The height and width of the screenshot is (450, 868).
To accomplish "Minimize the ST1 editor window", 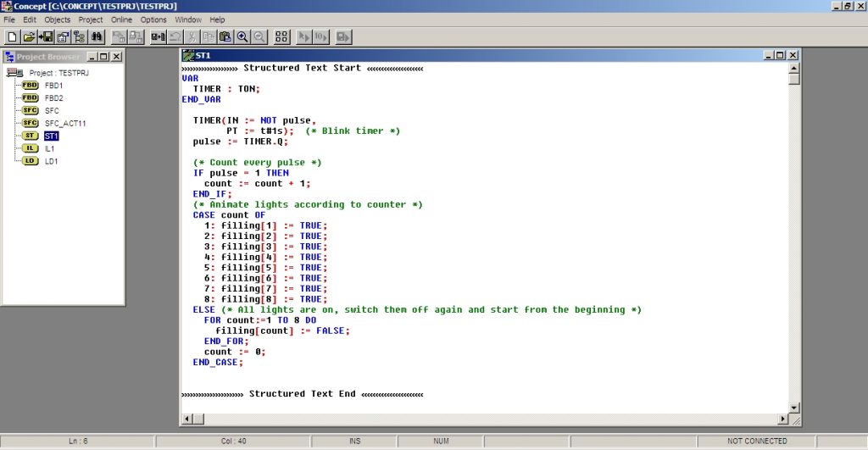I will (x=769, y=55).
